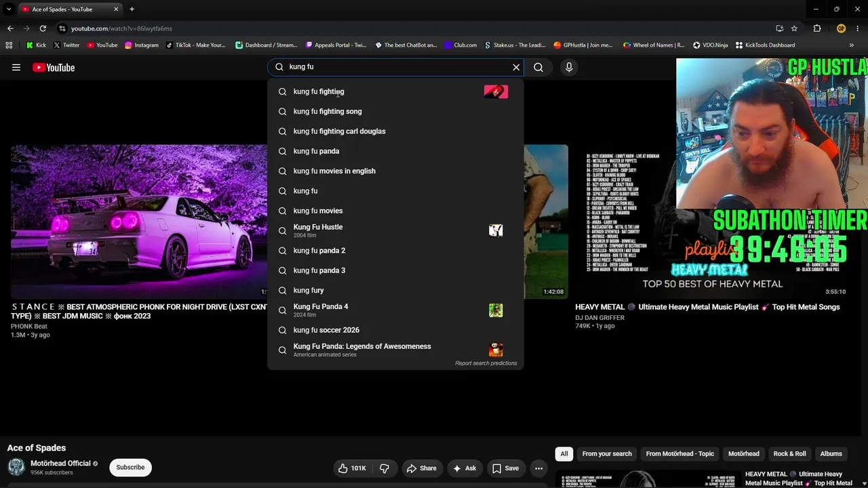
Task: Start voice search with the microphone
Action: point(569,67)
